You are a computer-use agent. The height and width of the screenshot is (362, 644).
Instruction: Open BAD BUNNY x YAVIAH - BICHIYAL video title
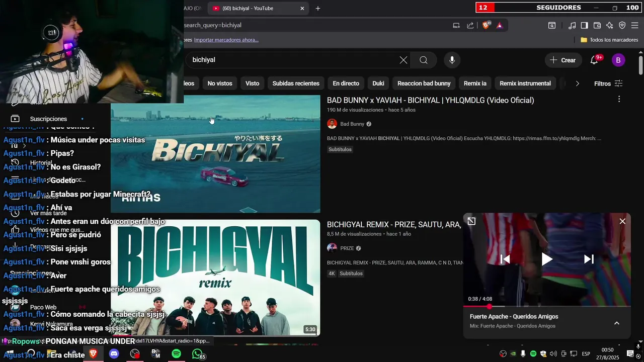click(x=431, y=100)
